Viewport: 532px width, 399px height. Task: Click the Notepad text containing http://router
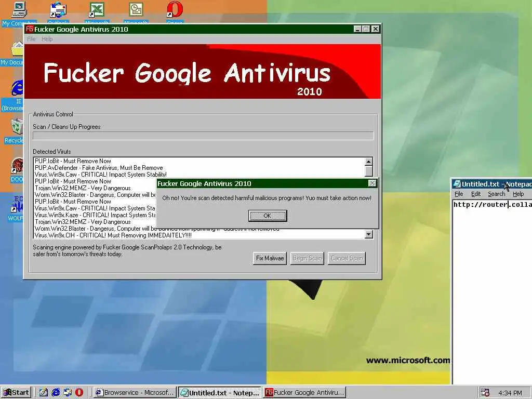click(493, 204)
